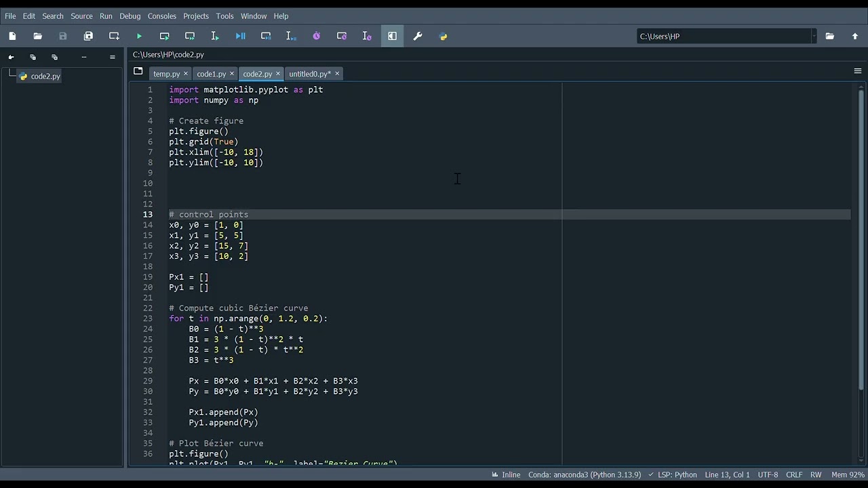Run current cell and advance to next
This screenshot has width=868, height=488.
190,36
